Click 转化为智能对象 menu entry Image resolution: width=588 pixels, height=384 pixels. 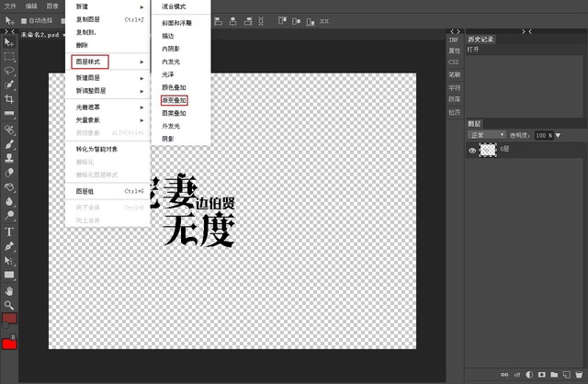coord(96,148)
